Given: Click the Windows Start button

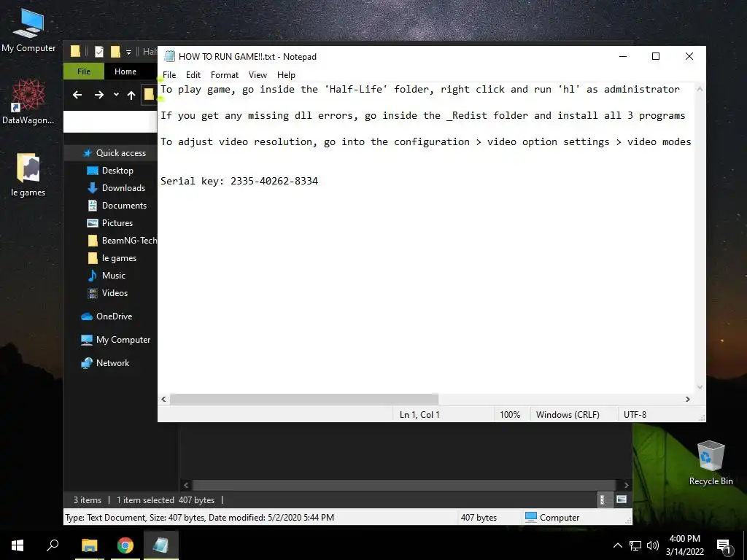Looking at the screenshot, I should (18, 545).
